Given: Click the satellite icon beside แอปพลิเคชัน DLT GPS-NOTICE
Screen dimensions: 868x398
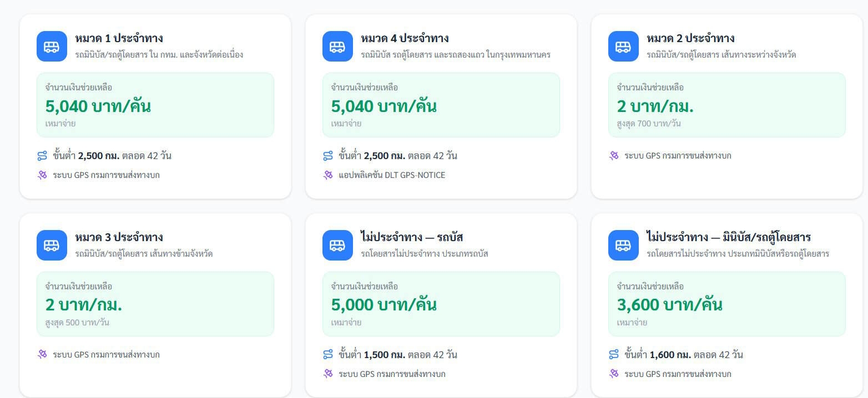Looking at the screenshot, I should (x=328, y=175).
